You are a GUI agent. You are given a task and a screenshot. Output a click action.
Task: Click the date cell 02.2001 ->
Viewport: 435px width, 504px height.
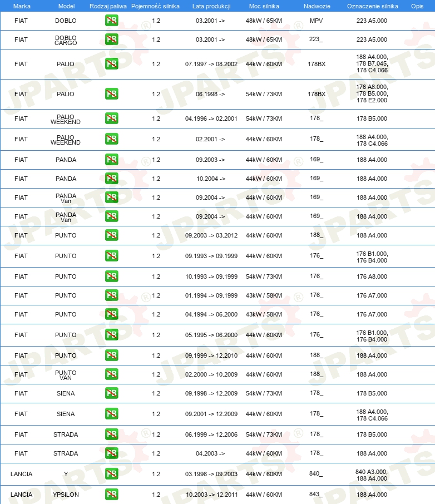pos(210,139)
